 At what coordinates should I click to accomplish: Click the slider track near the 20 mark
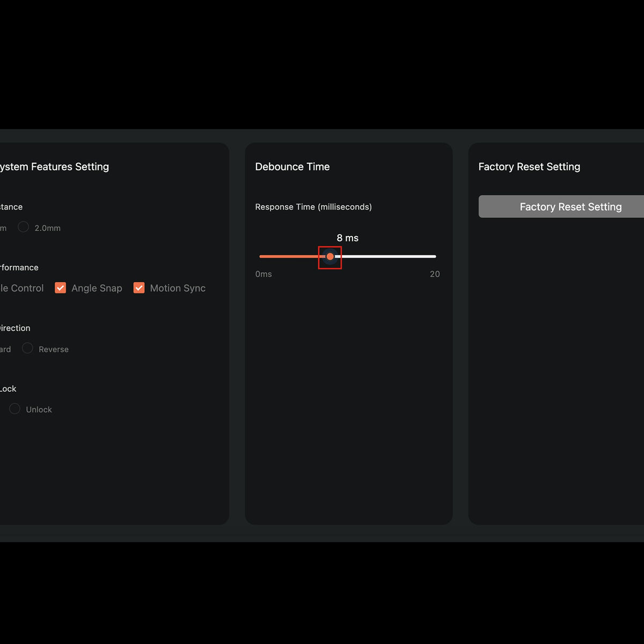(x=429, y=257)
